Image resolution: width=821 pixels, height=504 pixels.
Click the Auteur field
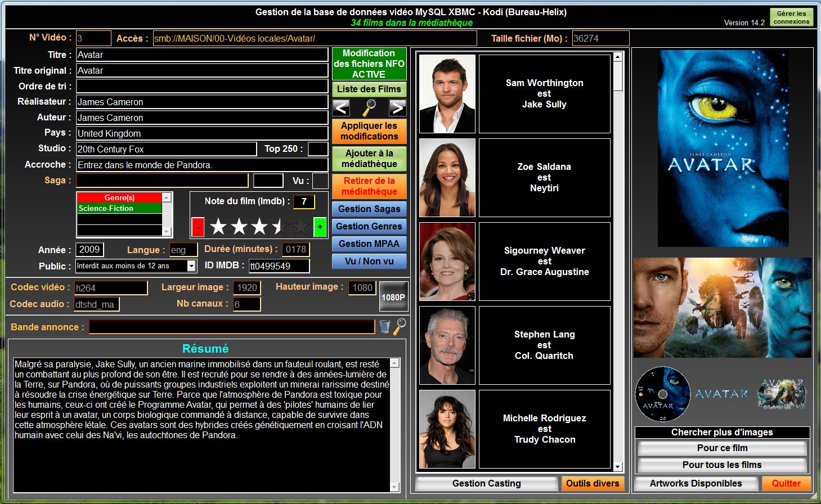pos(202,118)
